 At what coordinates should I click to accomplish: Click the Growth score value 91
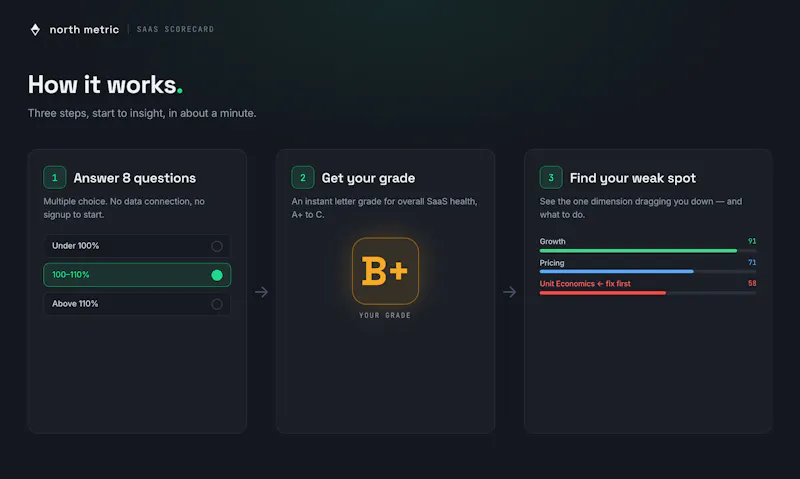tap(752, 241)
